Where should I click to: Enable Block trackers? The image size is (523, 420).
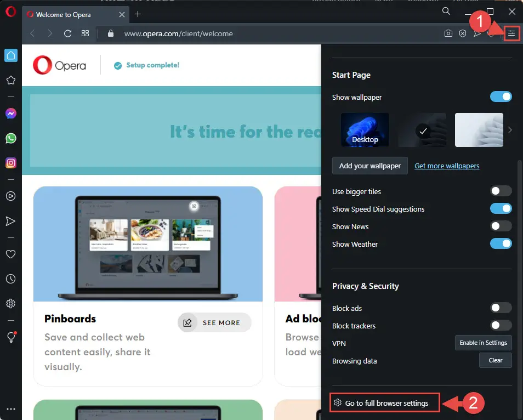tap(501, 325)
